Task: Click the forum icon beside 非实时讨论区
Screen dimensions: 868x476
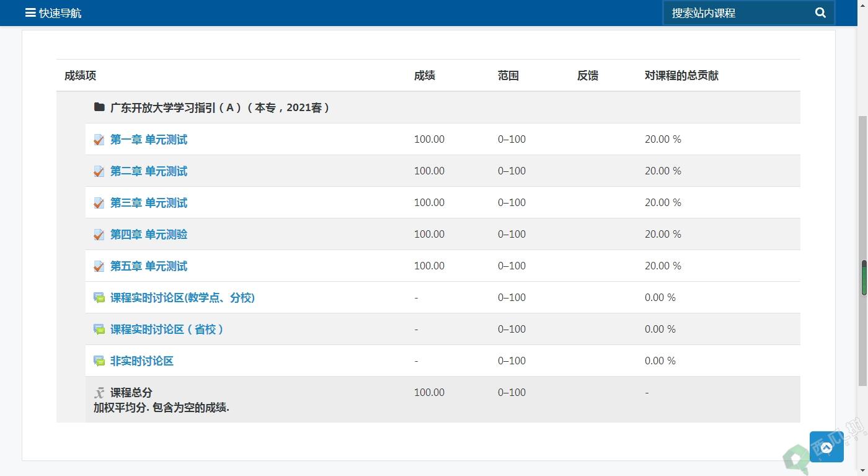Action: point(99,361)
